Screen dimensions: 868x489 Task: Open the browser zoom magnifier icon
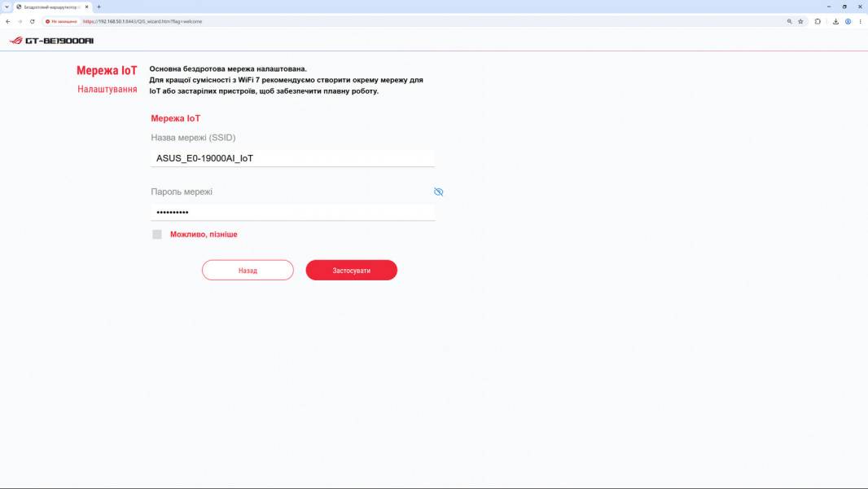789,22
